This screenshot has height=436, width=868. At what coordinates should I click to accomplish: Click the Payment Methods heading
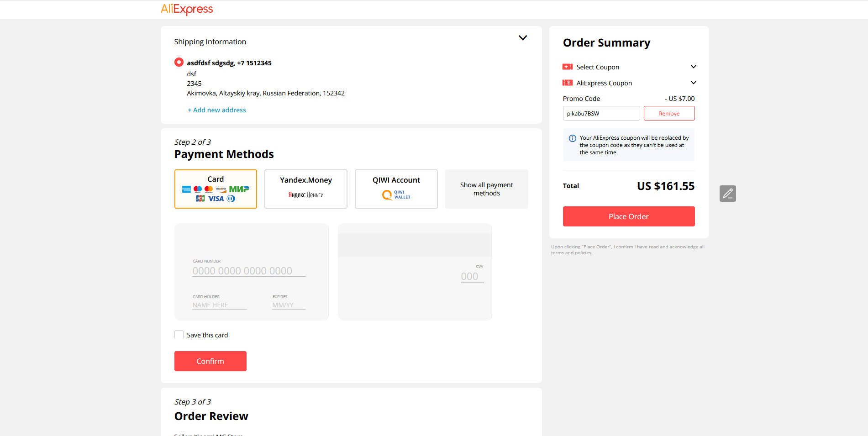click(224, 154)
